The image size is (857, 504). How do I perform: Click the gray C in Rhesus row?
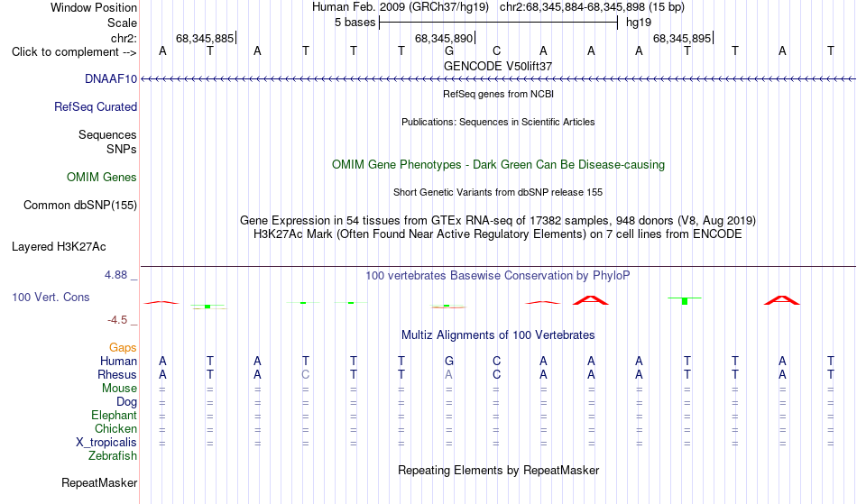(x=306, y=375)
